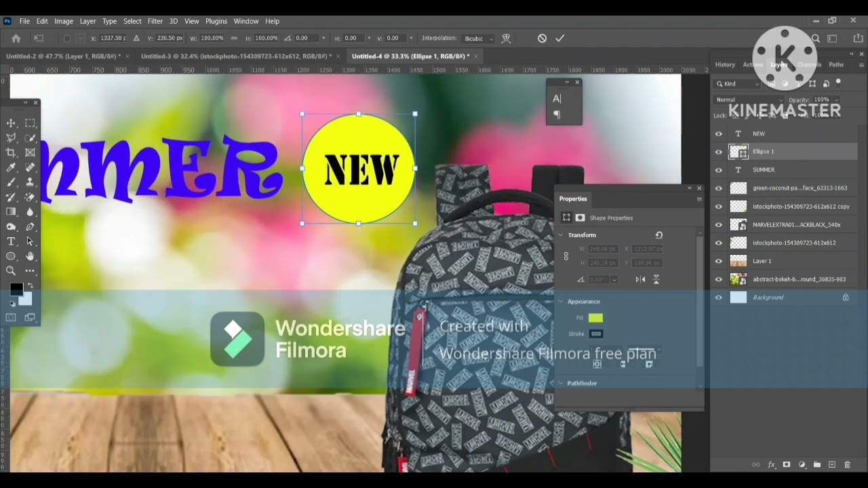Open the Filter menu

click(x=155, y=21)
